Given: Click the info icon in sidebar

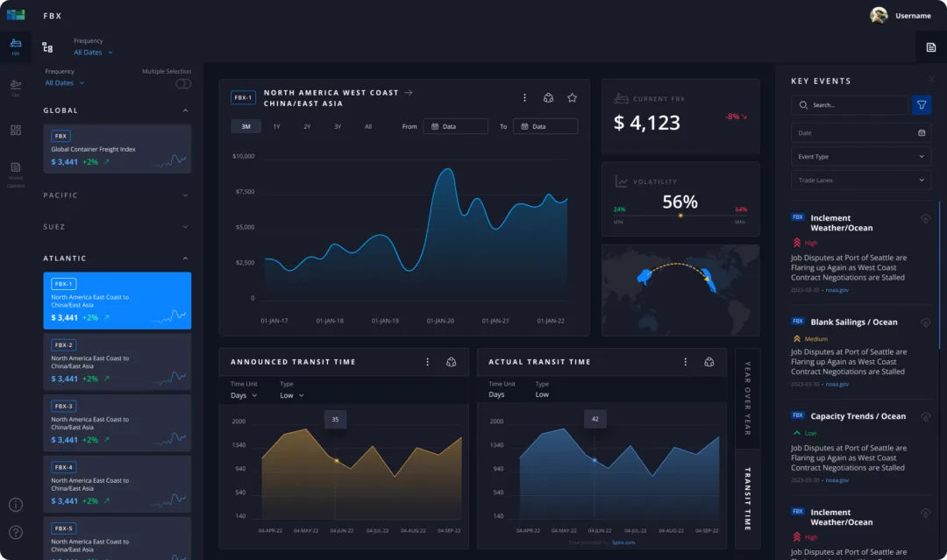Looking at the screenshot, I should coord(16,505).
